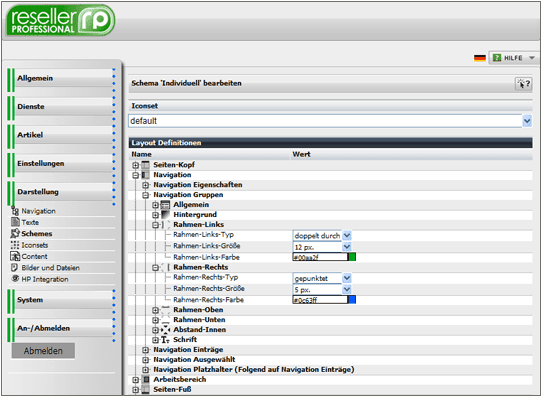This screenshot has height=397, width=542.
Task: Open the Texte link in sidebar
Action: click(30, 222)
